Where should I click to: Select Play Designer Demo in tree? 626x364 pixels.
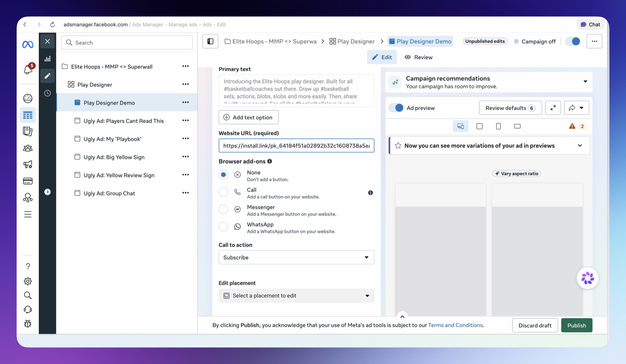(127, 103)
